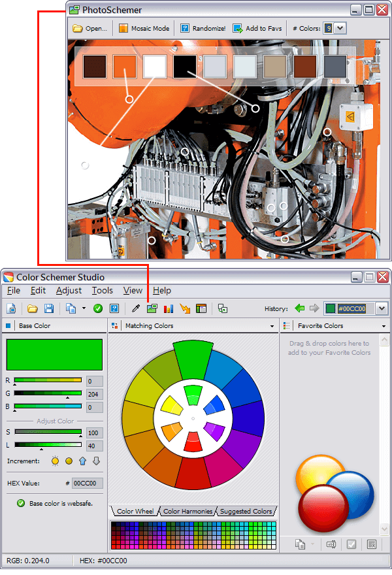Click the large green base color preview
Viewport: 392px width, 575px height.
click(x=54, y=355)
